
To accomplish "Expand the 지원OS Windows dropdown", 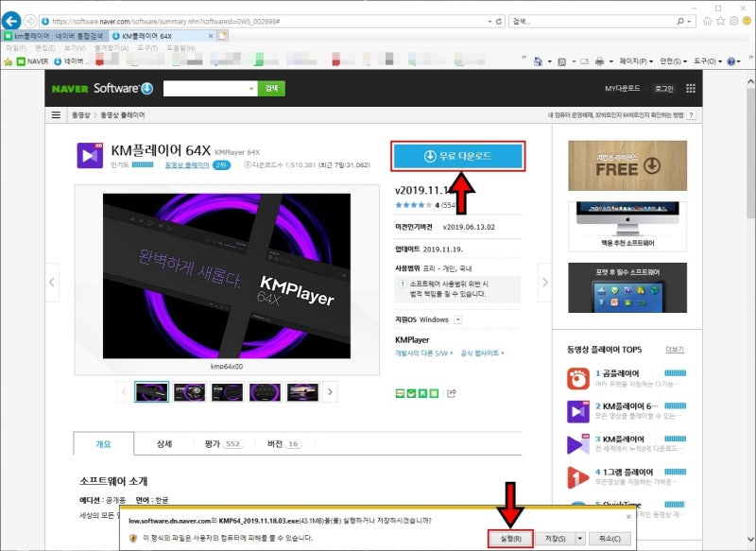I will (458, 319).
